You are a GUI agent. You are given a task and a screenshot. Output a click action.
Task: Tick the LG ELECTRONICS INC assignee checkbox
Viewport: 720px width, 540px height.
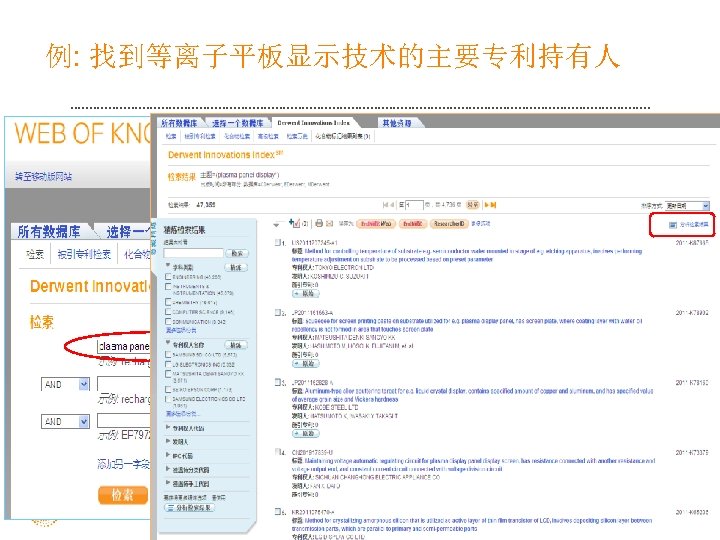(x=168, y=364)
